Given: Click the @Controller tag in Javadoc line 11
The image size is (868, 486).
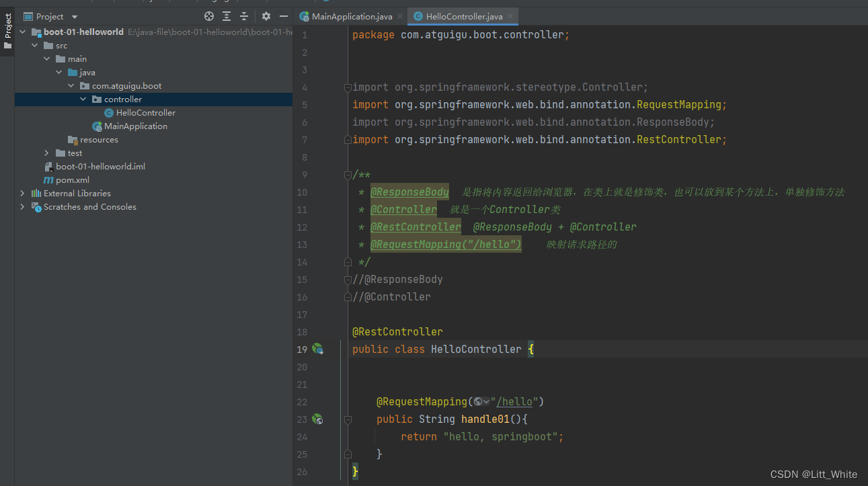Looking at the screenshot, I should [x=403, y=209].
